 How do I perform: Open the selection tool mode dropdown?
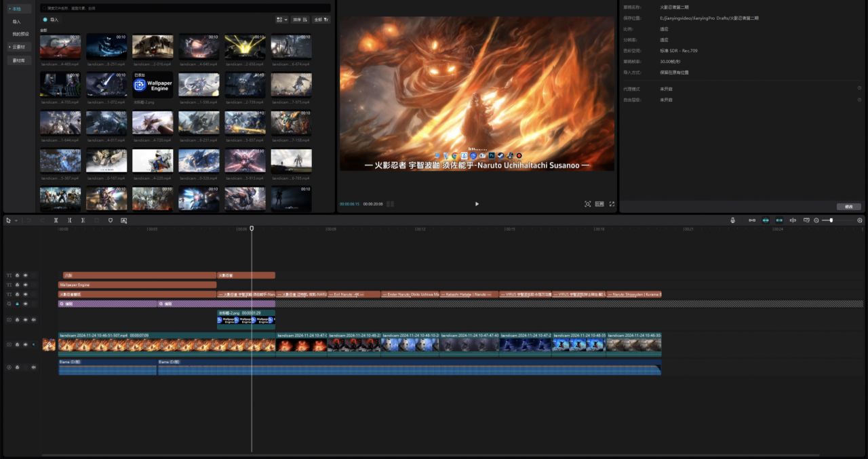[x=16, y=220]
